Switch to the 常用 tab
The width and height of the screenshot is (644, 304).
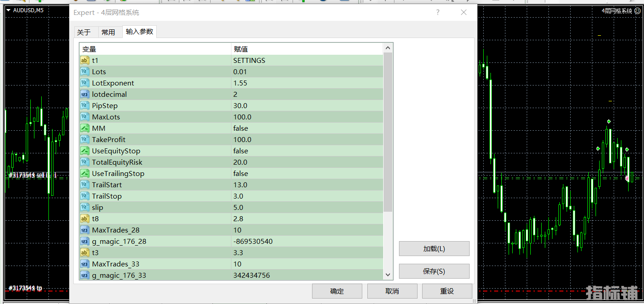[x=108, y=32]
